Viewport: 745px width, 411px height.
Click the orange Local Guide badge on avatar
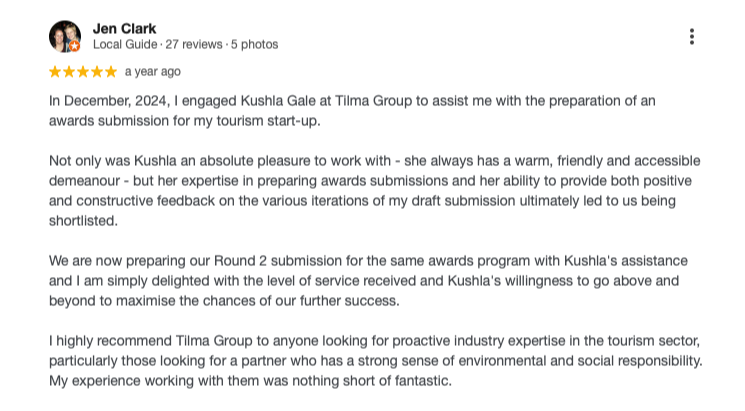(75, 46)
